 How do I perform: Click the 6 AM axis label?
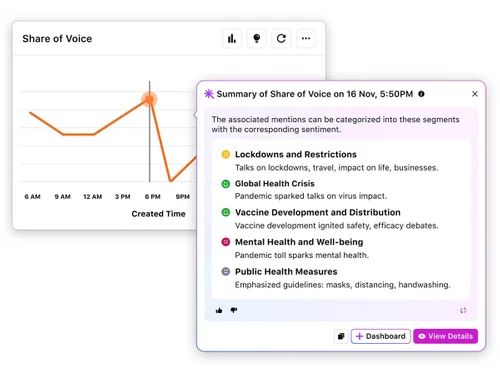point(32,197)
